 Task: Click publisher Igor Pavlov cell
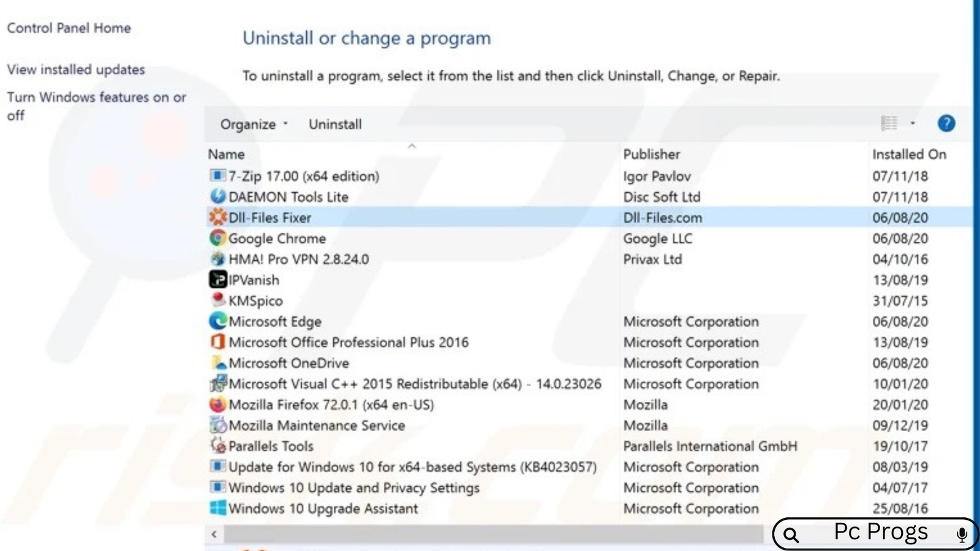coord(657,176)
